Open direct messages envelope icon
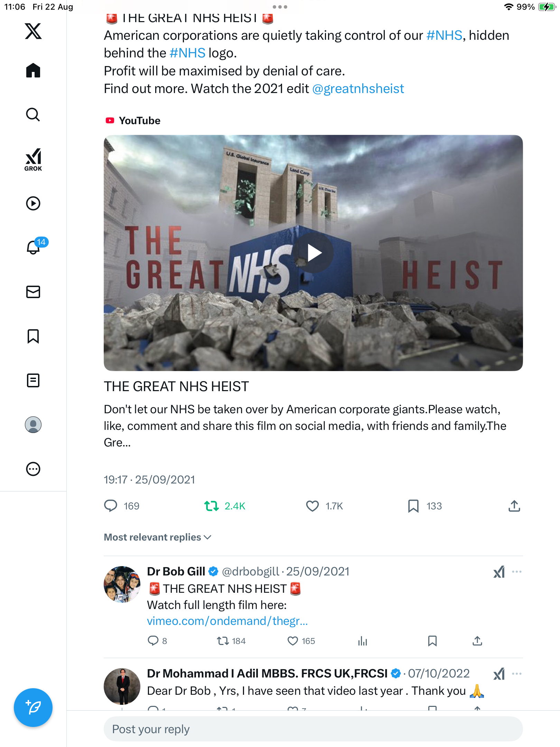This screenshot has height=747, width=560. tap(33, 292)
